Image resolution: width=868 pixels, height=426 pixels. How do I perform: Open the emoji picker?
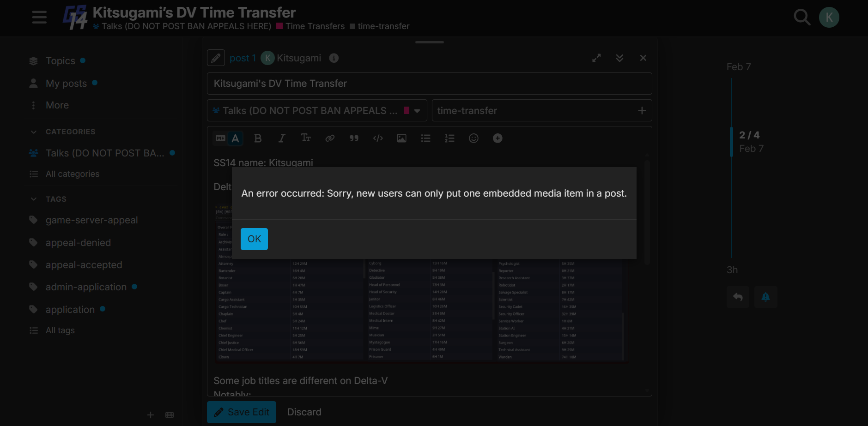(473, 138)
